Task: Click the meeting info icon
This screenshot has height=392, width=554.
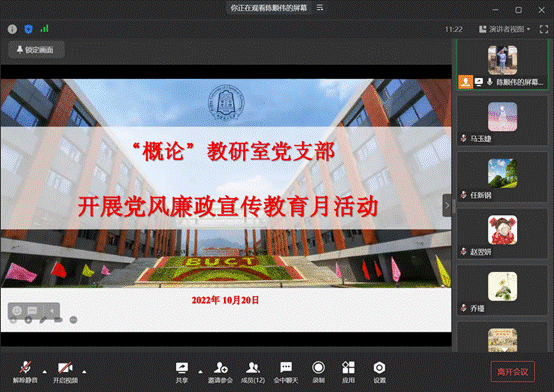Action: [x=12, y=29]
